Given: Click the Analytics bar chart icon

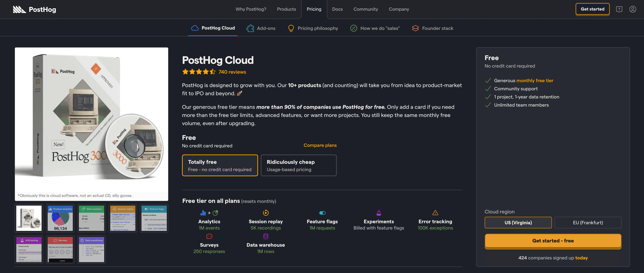Looking at the screenshot, I should click(x=203, y=213).
